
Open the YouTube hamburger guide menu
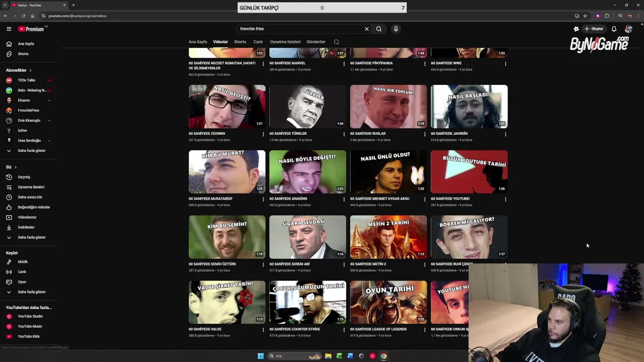click(9, 29)
